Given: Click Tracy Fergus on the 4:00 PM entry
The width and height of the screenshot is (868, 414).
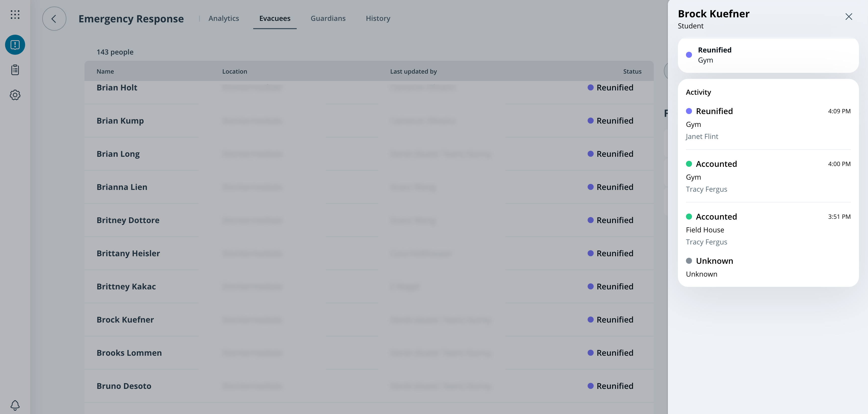Looking at the screenshot, I should click(x=706, y=189).
